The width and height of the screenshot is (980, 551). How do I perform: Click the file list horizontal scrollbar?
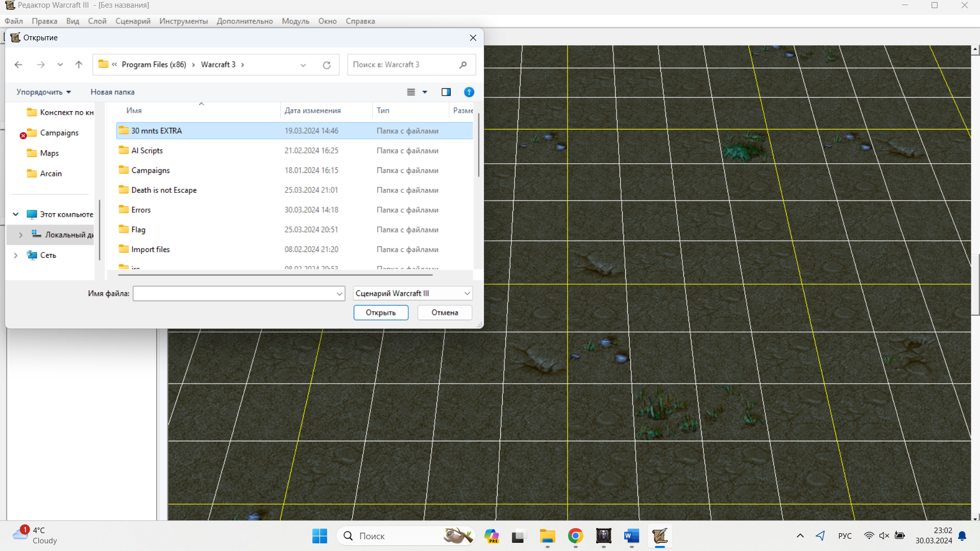click(x=275, y=274)
